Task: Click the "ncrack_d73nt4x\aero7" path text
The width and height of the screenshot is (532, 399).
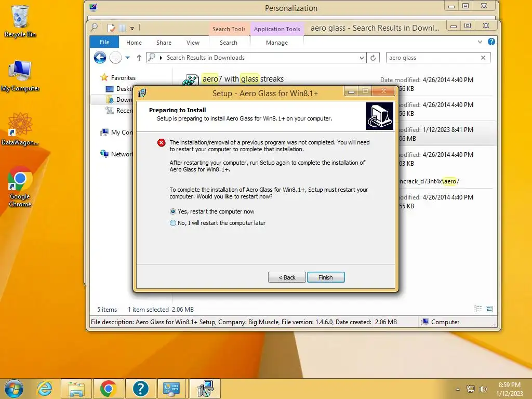Action: pyautogui.click(x=429, y=181)
